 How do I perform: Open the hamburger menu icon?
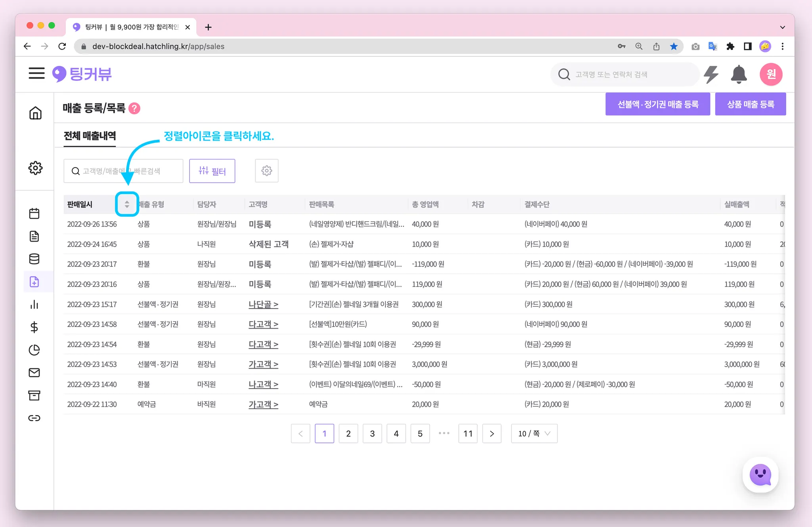(x=36, y=73)
